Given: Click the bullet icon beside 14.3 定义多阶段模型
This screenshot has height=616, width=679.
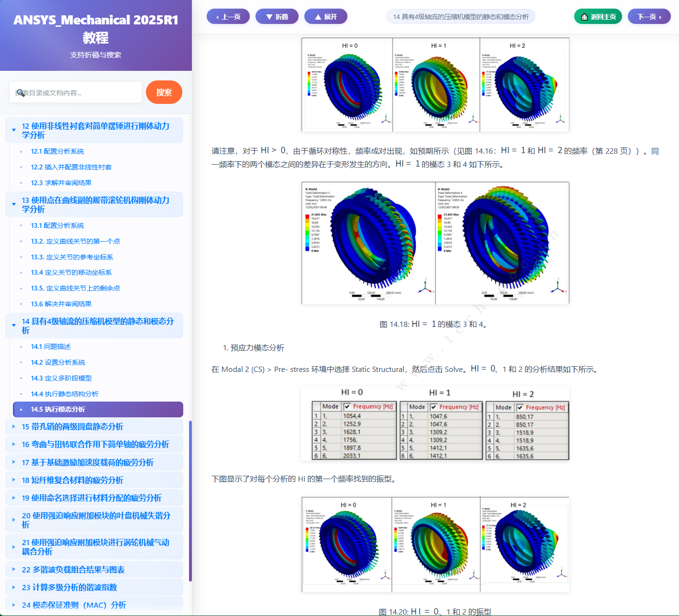Looking at the screenshot, I should tap(21, 378).
